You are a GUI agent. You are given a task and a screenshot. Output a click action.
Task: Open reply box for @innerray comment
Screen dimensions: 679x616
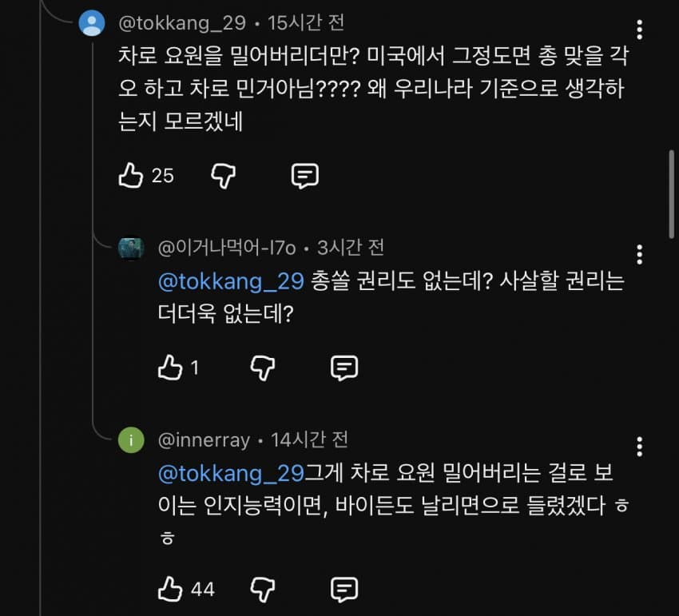344,590
